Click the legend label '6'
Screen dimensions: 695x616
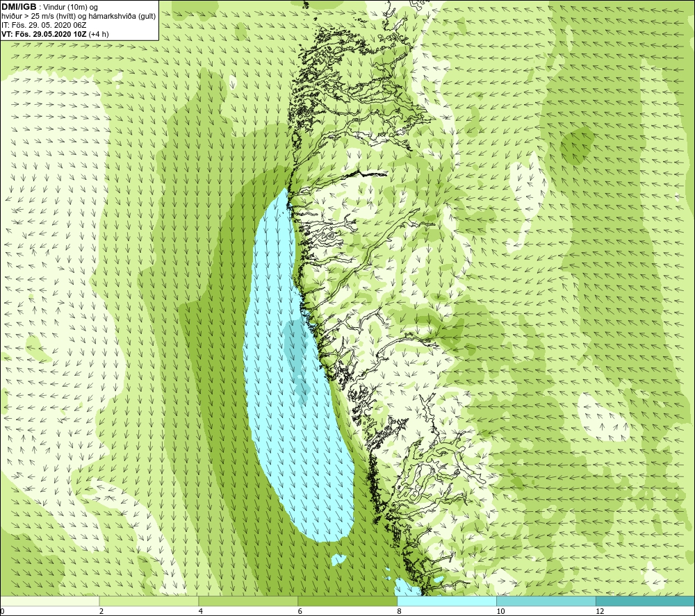pos(300,611)
